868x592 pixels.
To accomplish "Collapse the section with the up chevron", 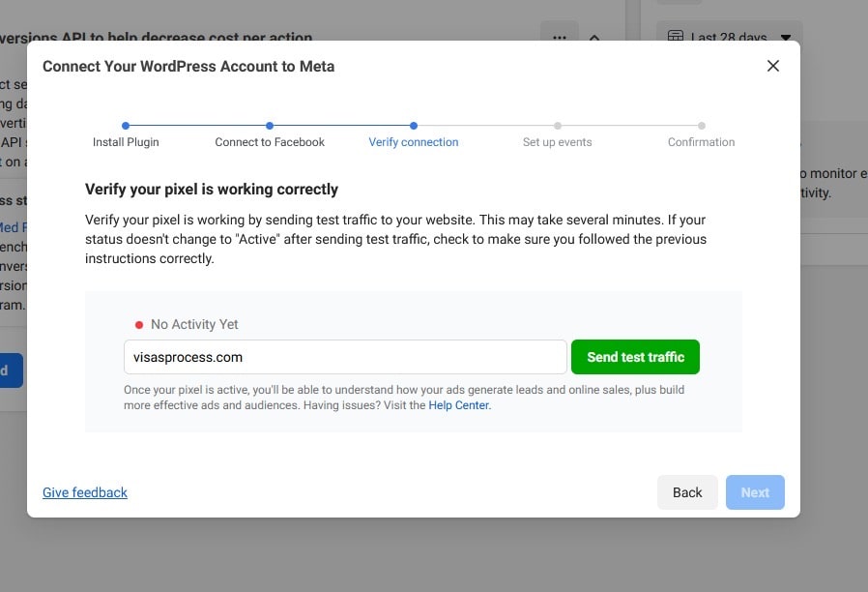I will coord(594,38).
